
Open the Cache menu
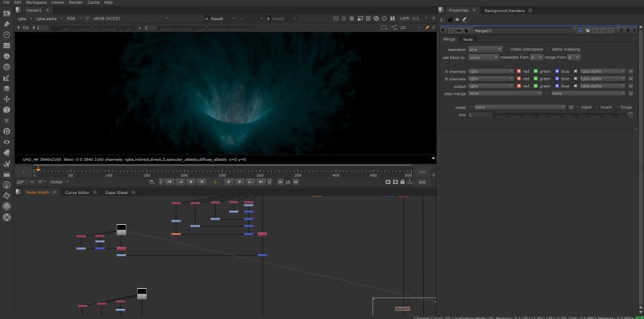point(93,3)
